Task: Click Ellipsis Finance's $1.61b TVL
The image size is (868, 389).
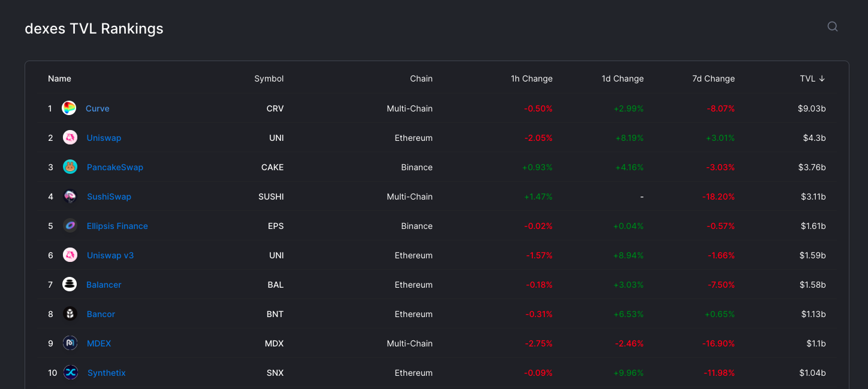Action: 813,226
